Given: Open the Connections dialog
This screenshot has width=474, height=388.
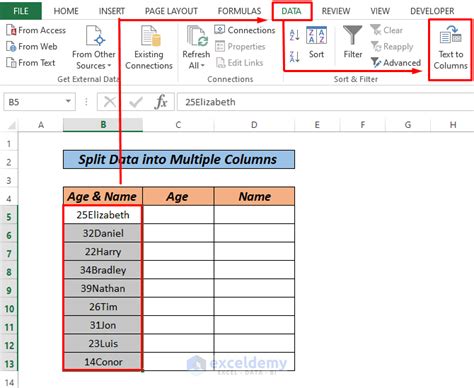Looking at the screenshot, I should click(245, 30).
